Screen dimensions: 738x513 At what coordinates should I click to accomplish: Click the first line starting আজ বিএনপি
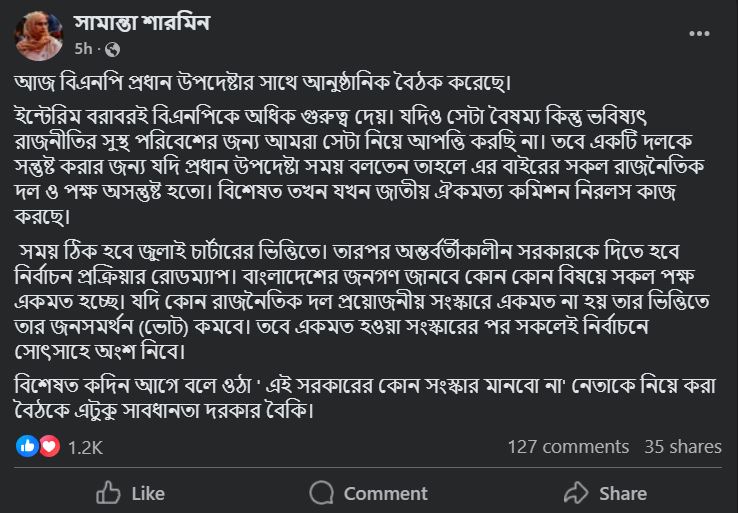(263, 83)
